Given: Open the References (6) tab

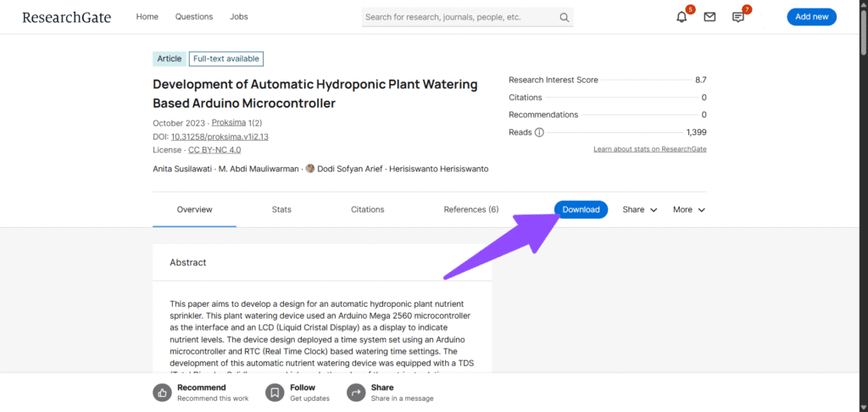Looking at the screenshot, I should click(470, 209).
